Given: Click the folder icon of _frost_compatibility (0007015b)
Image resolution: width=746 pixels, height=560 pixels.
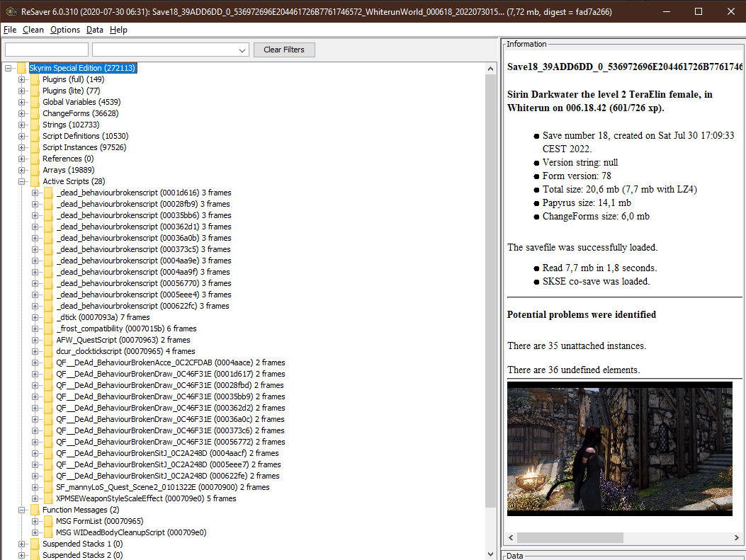Looking at the screenshot, I should pyautogui.click(x=48, y=328).
